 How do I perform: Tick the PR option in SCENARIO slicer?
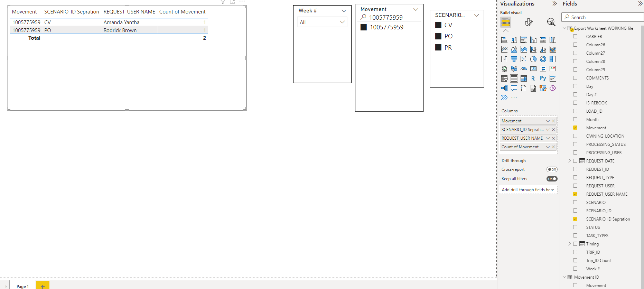438,47
